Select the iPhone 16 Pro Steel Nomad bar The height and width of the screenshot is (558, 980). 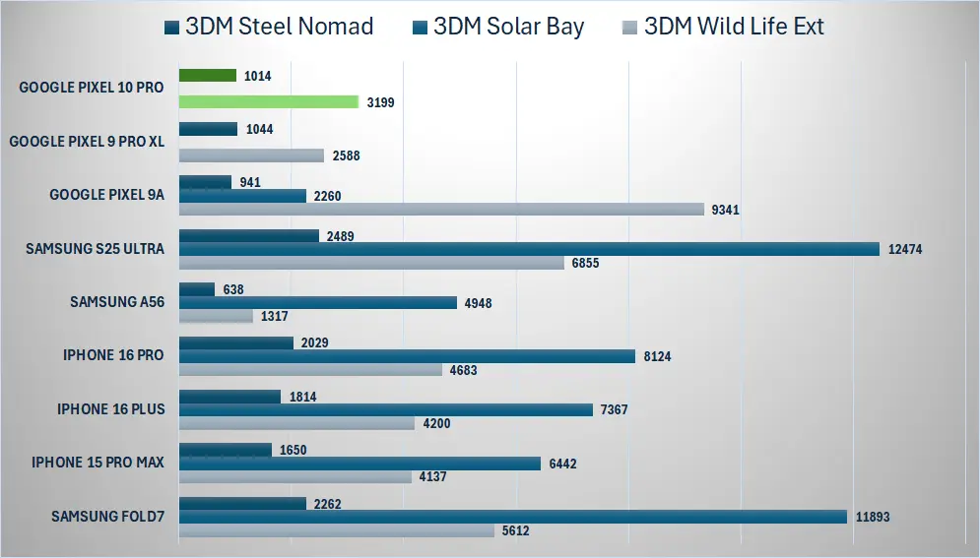click(x=236, y=342)
